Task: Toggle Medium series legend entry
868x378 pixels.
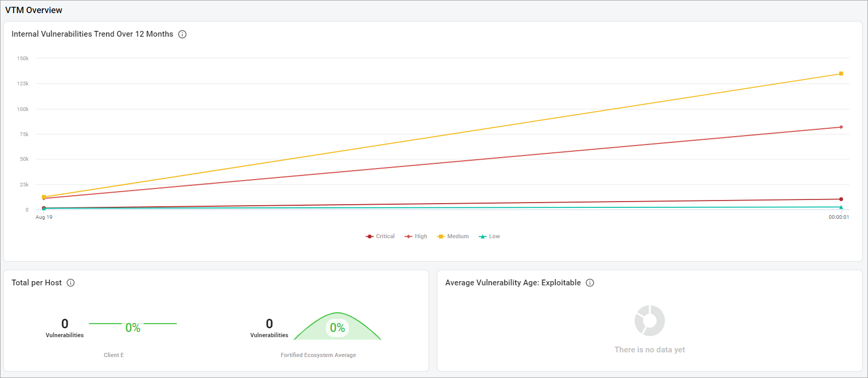Action: 453,237
